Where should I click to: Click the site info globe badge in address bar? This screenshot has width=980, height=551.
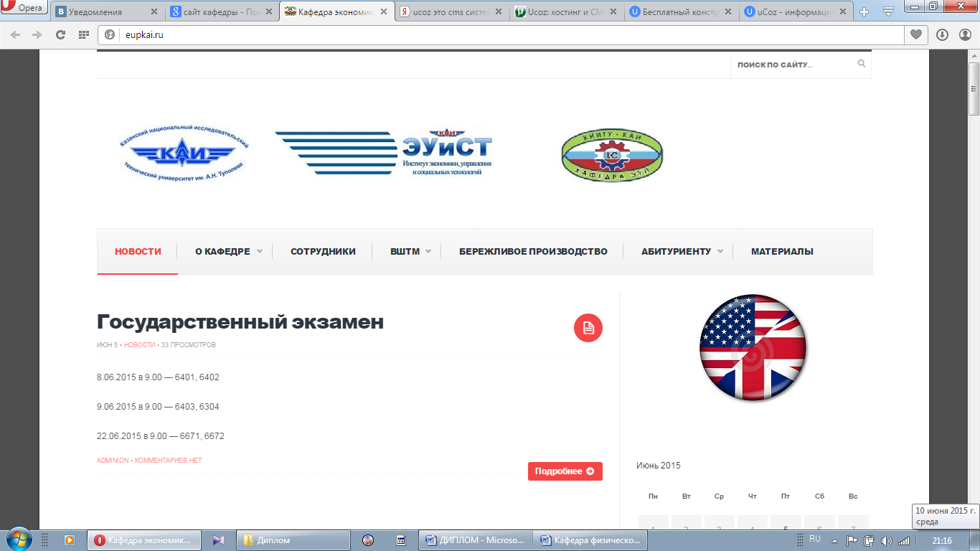tap(110, 34)
